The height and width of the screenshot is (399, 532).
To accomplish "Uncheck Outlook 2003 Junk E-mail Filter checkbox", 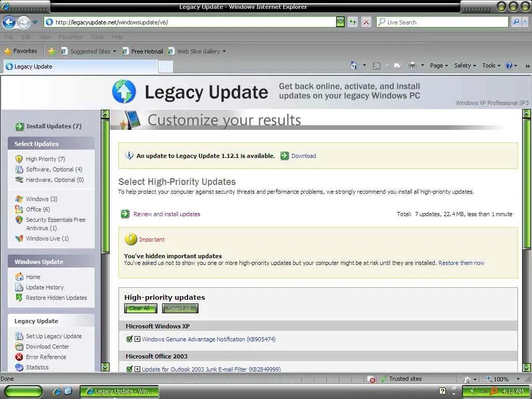I will click(x=129, y=369).
